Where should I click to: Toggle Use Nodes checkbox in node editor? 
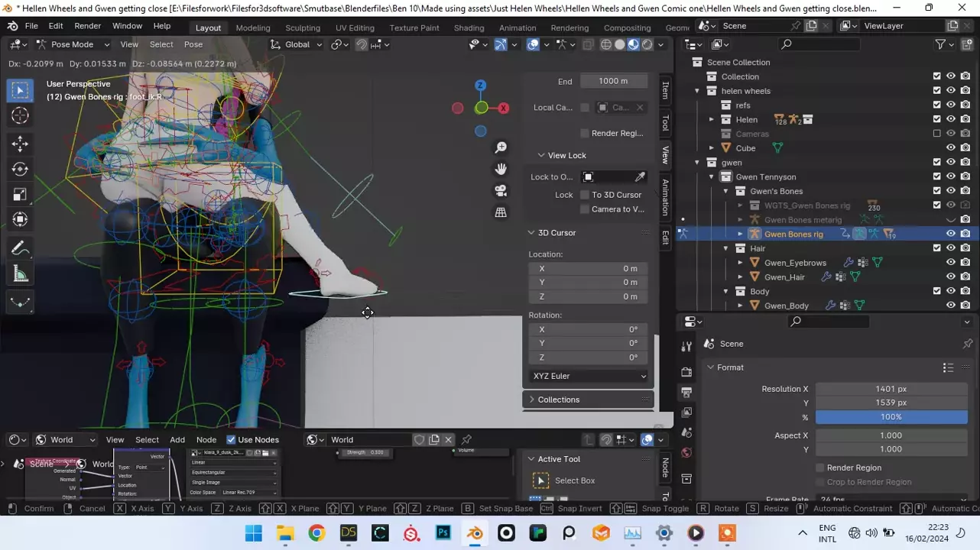click(x=231, y=439)
